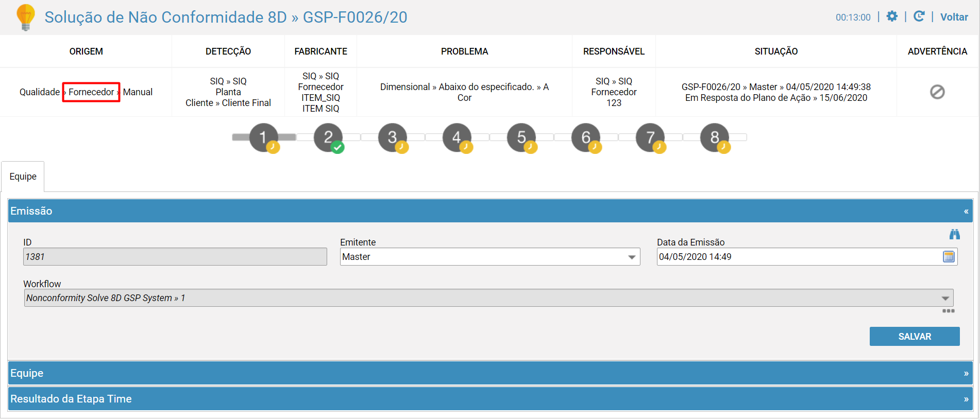
Task: Click the 00:13:00 timer text
Action: click(853, 17)
